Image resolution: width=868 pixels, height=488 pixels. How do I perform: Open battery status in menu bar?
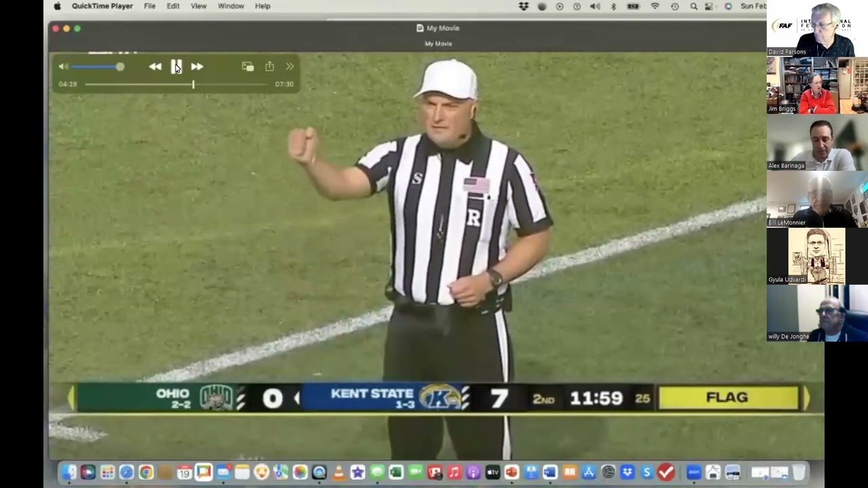[633, 6]
